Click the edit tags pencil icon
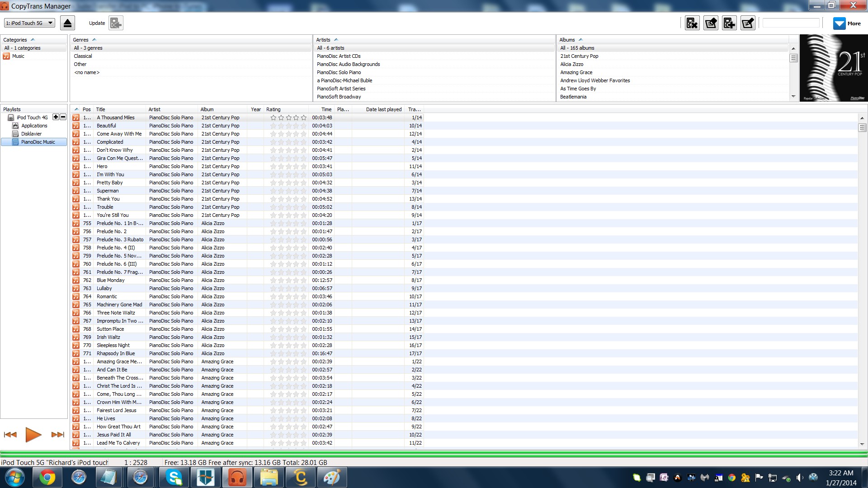This screenshot has height=488, width=868. point(748,23)
